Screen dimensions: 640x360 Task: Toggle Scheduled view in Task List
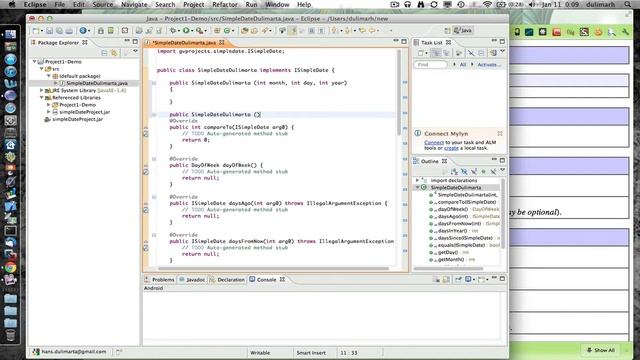click(446, 53)
